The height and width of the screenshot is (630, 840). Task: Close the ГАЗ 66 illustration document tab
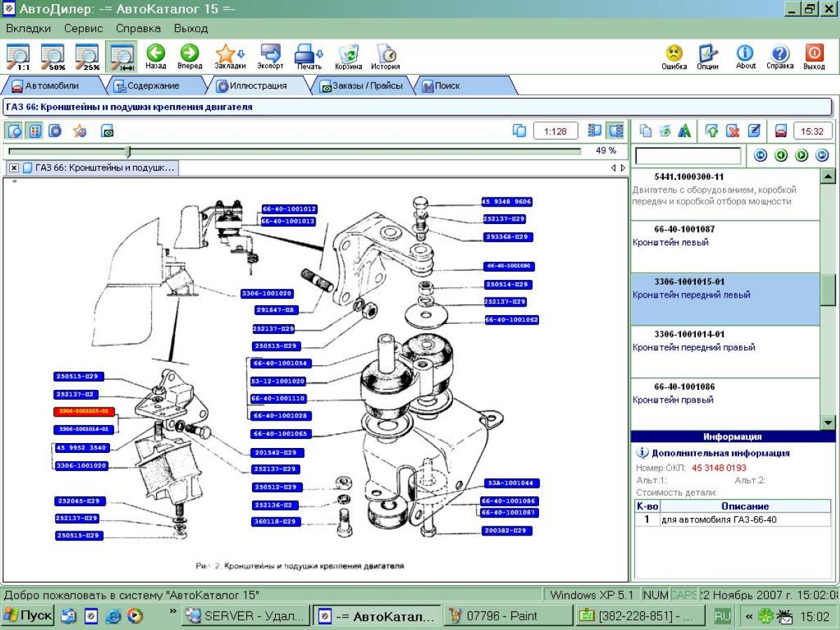pos(14,168)
